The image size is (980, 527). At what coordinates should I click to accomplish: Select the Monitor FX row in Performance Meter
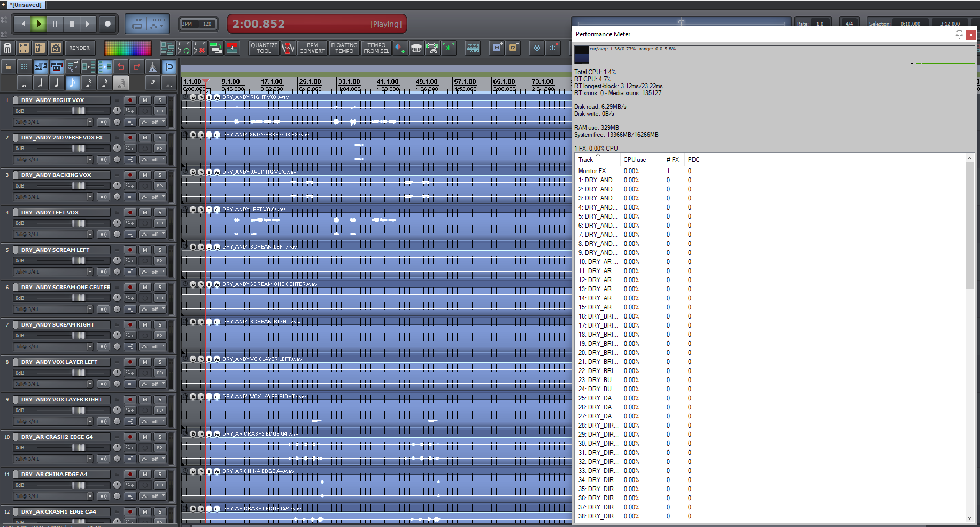click(770, 171)
